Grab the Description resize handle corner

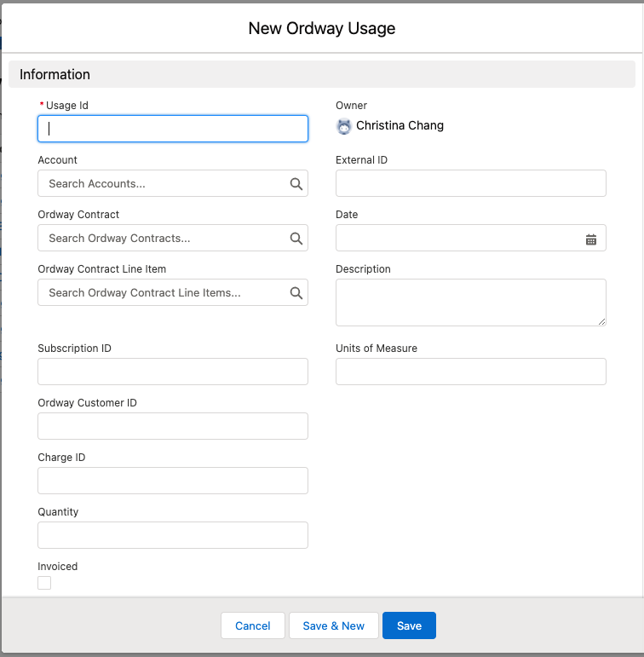601,321
